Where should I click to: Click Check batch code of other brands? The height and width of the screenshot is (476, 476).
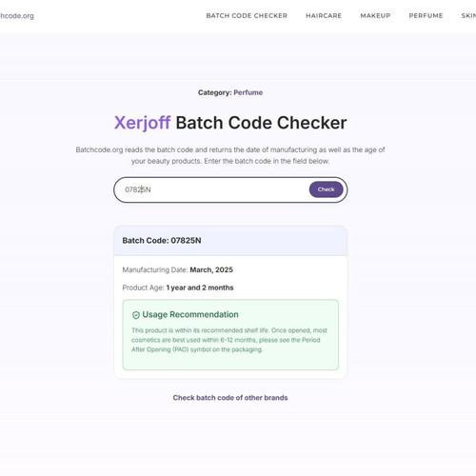point(230,398)
